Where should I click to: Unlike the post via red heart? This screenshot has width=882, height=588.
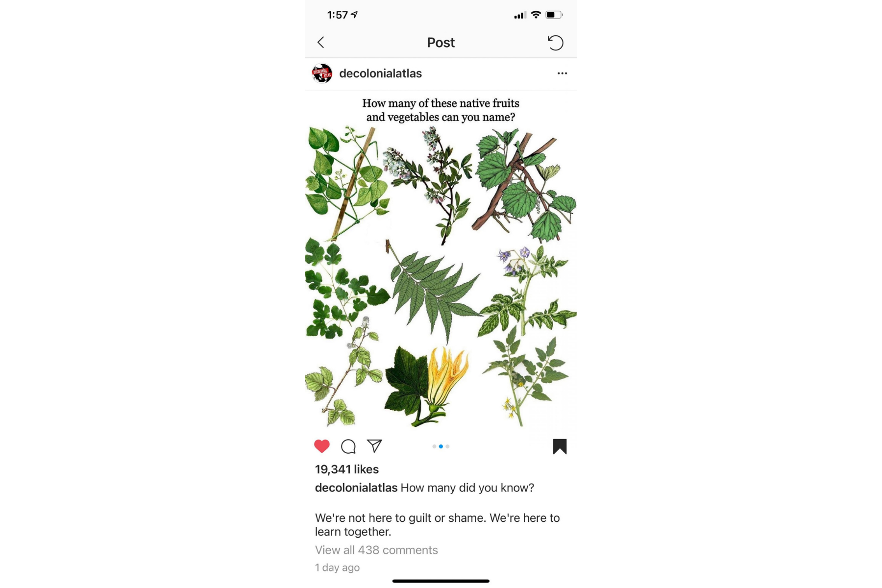click(322, 446)
